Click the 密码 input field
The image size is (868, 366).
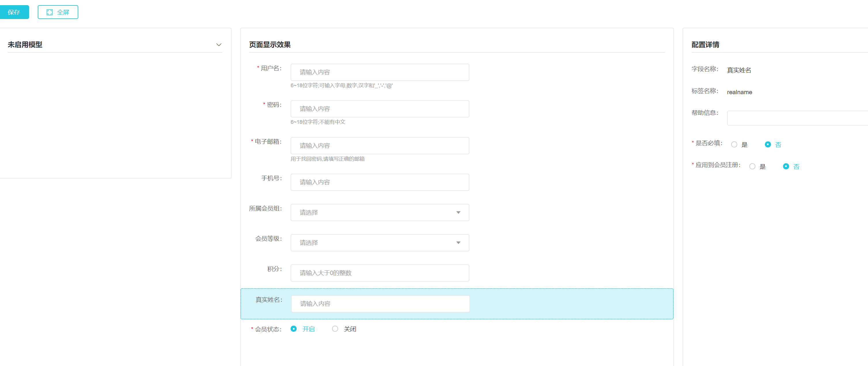point(379,109)
